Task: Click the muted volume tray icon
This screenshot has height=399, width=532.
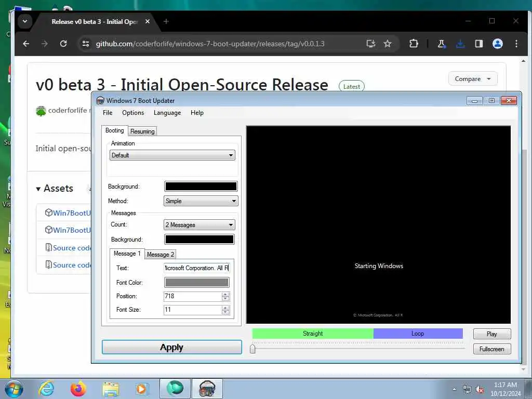Action: (x=480, y=390)
